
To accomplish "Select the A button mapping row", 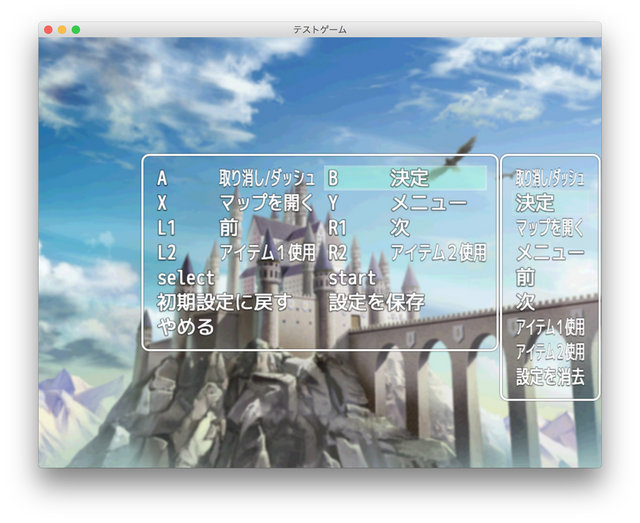I will pos(236,178).
